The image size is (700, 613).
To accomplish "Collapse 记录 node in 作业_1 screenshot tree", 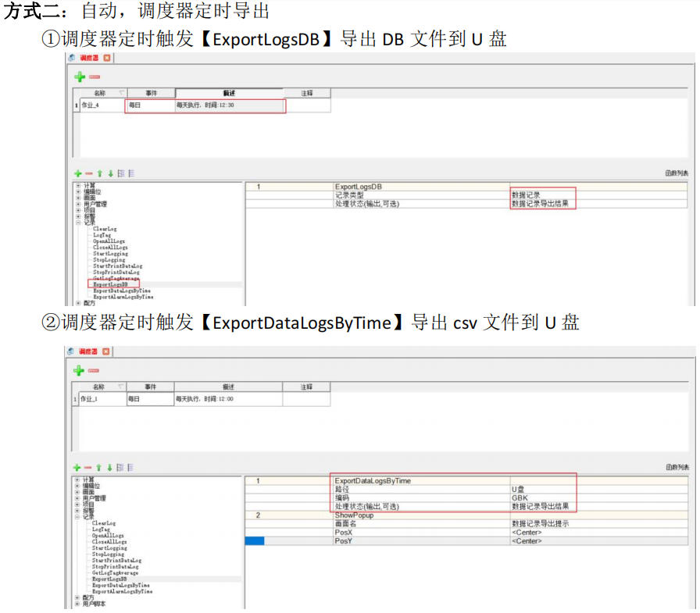I will coord(77,517).
